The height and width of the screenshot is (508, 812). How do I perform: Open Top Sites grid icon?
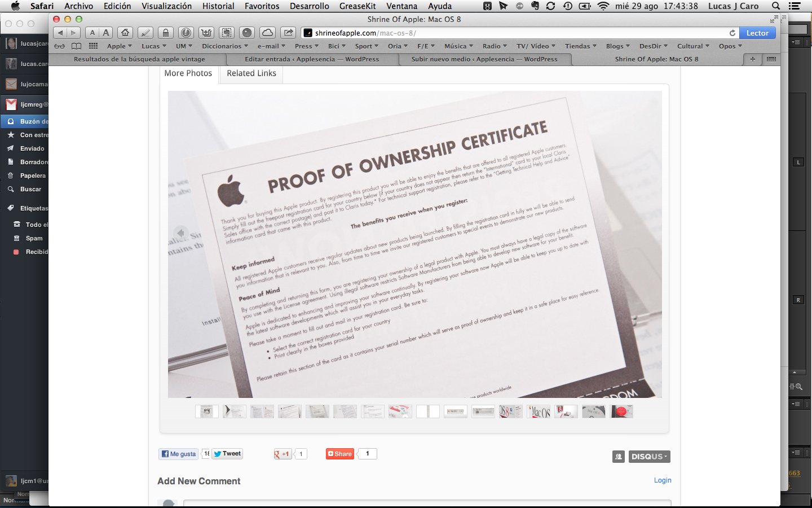[x=93, y=46]
